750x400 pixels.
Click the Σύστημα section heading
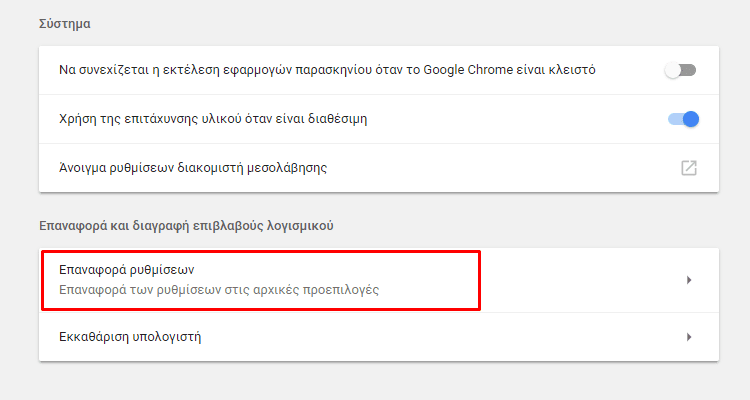click(x=65, y=23)
